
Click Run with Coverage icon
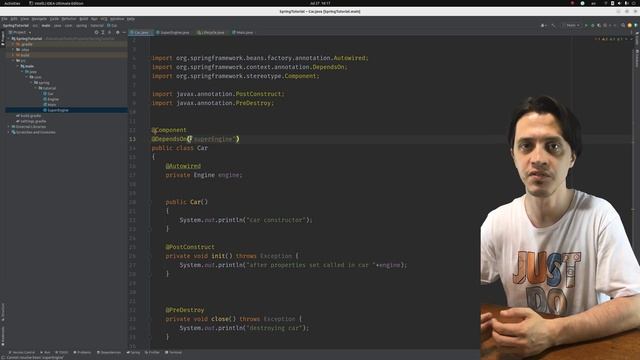tap(599, 25)
